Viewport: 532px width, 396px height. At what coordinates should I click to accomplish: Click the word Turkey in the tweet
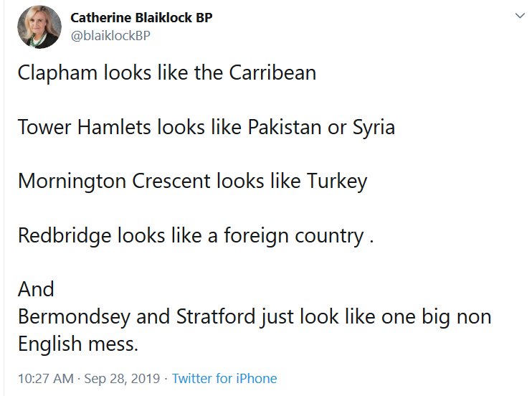coord(337,181)
